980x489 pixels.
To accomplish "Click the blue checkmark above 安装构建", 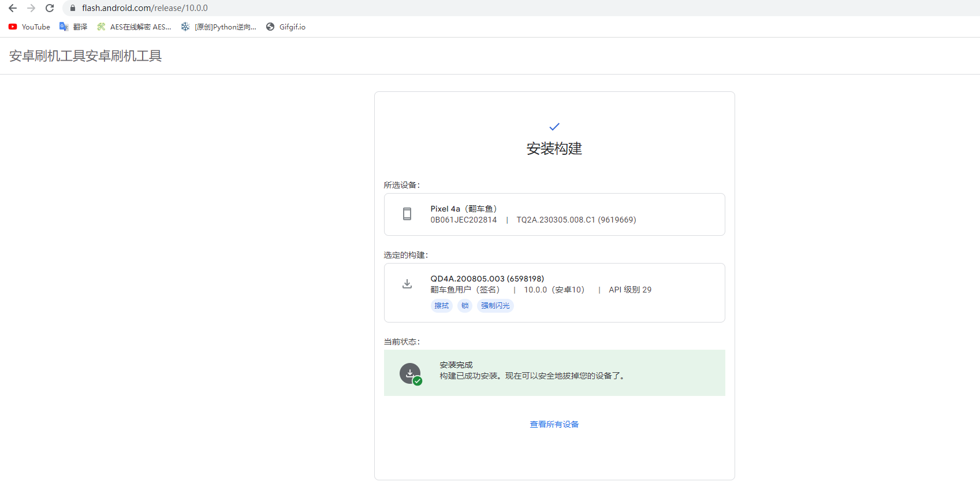I will [554, 127].
